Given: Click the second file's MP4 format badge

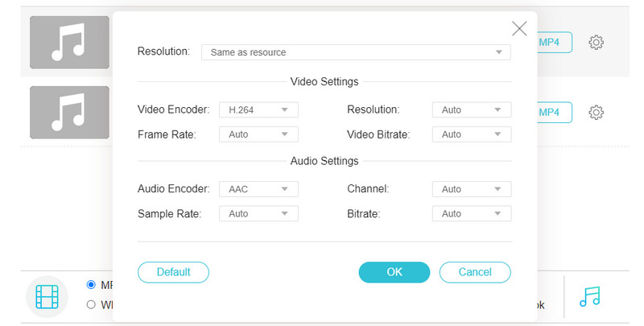Looking at the screenshot, I should pyautogui.click(x=555, y=112).
